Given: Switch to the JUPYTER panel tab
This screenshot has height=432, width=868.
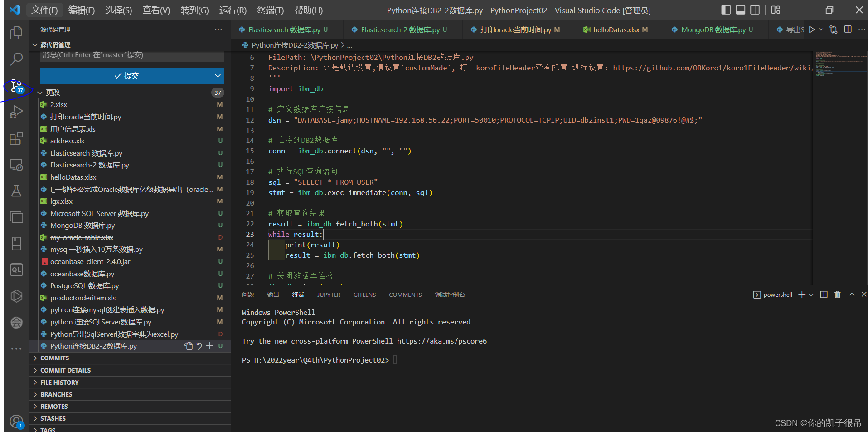Looking at the screenshot, I should [329, 295].
